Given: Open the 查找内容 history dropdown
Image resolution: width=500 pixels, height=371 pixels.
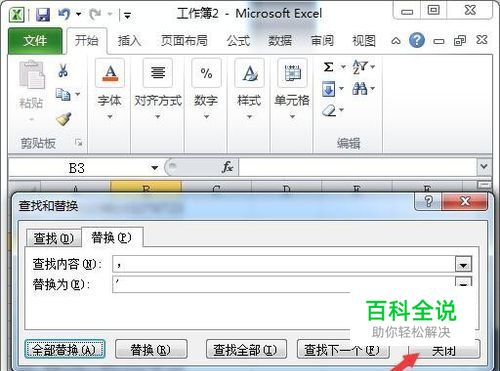Looking at the screenshot, I should [x=464, y=265].
